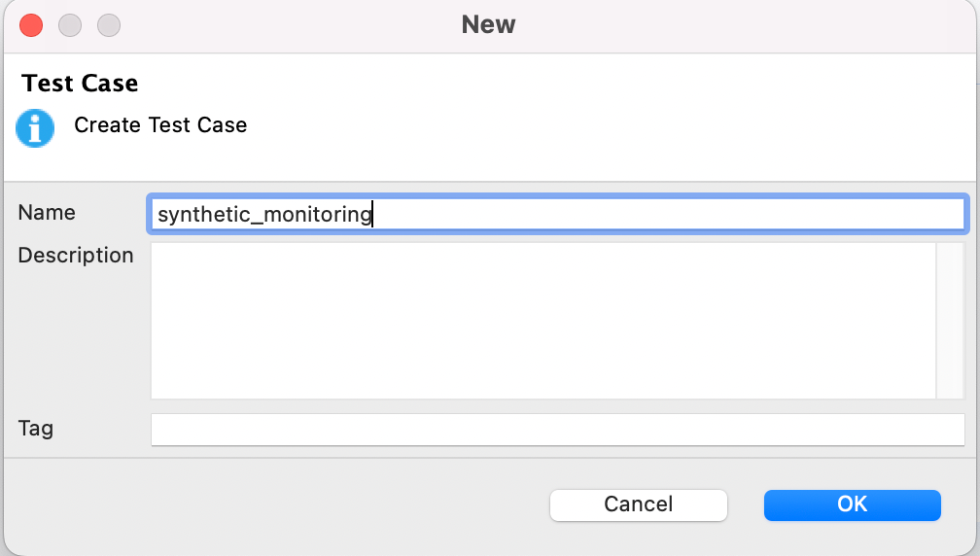The height and width of the screenshot is (556, 980).
Task: Click the Description area scrollbar track
Action: [x=950, y=321]
